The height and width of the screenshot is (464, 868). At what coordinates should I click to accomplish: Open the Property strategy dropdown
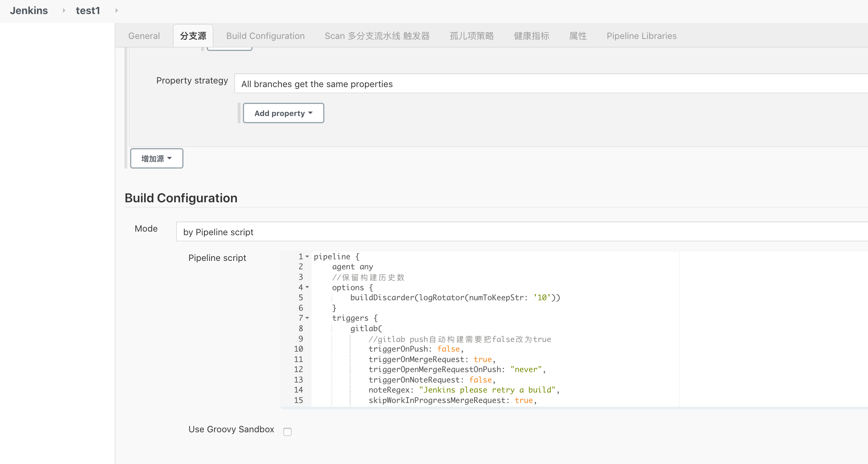click(442, 83)
